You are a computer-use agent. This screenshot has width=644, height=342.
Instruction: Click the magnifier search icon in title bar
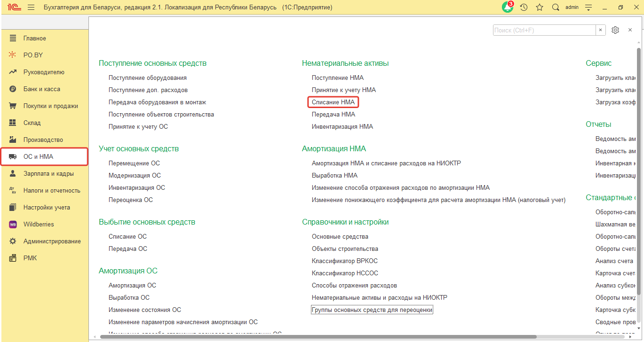click(556, 8)
